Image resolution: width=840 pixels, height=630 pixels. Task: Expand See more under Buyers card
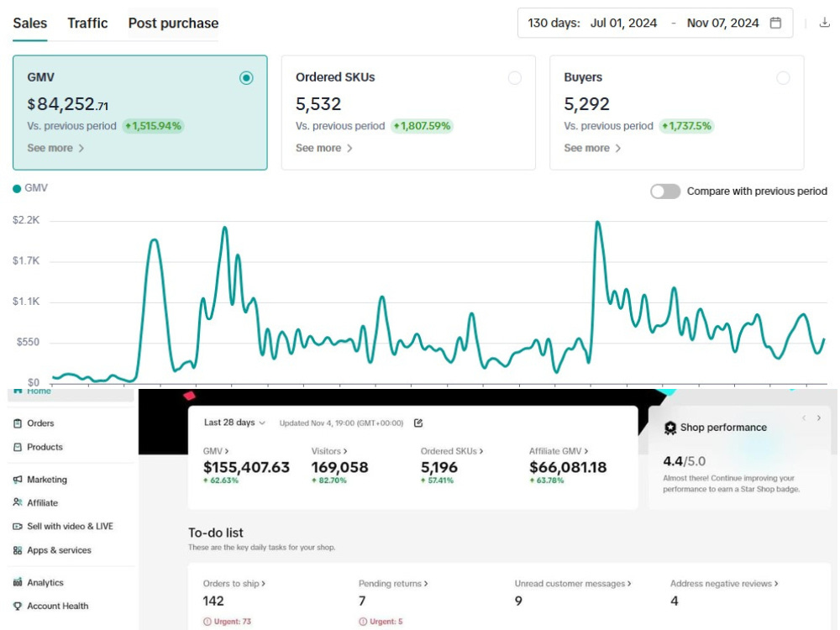pos(592,148)
